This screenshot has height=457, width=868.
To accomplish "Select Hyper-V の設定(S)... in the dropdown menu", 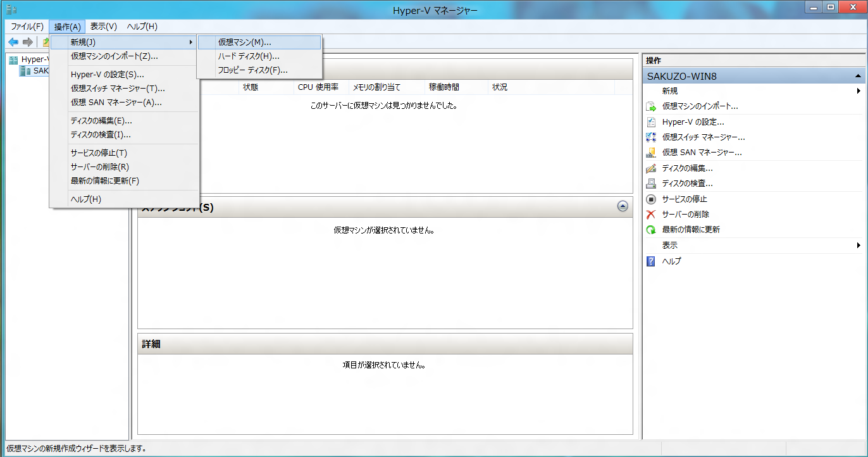I will click(x=125, y=75).
